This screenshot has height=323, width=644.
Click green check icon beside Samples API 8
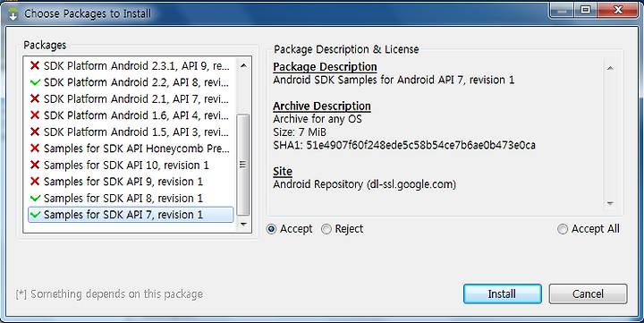click(35, 198)
